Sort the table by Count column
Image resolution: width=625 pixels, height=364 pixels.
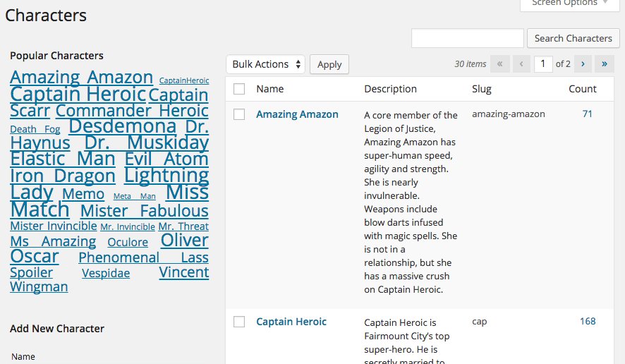point(583,89)
